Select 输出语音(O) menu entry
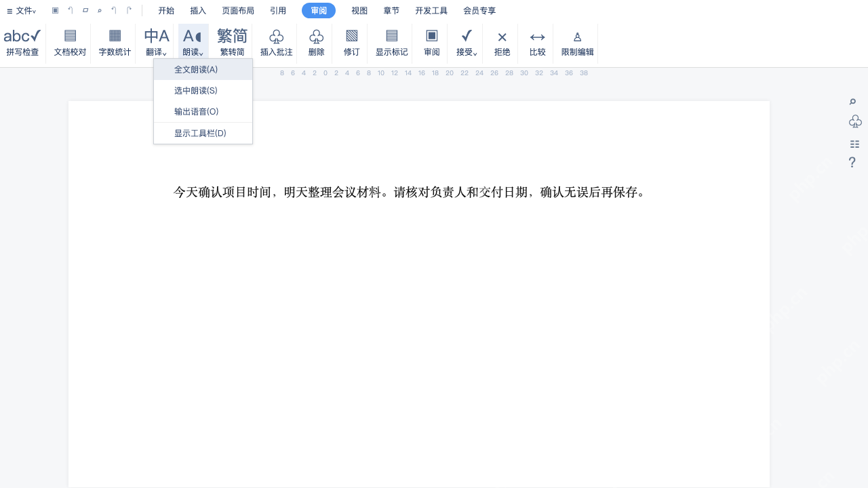This screenshot has width=868, height=488. pos(203,112)
